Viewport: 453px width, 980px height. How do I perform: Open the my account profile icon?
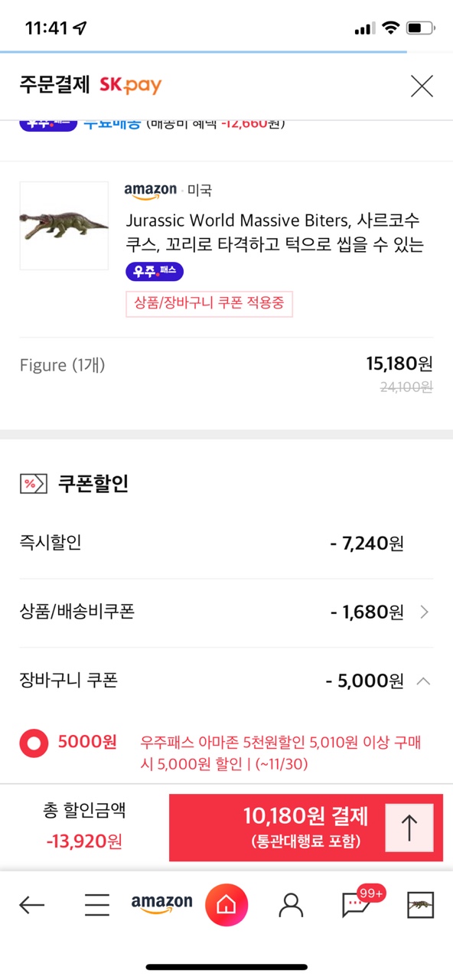291,905
